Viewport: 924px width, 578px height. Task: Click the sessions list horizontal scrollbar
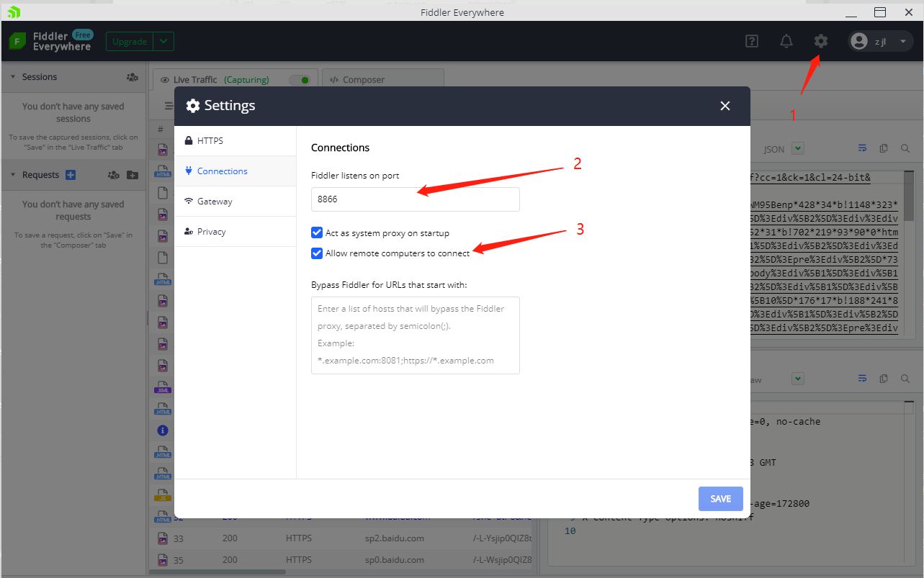pyautogui.click(x=217, y=572)
